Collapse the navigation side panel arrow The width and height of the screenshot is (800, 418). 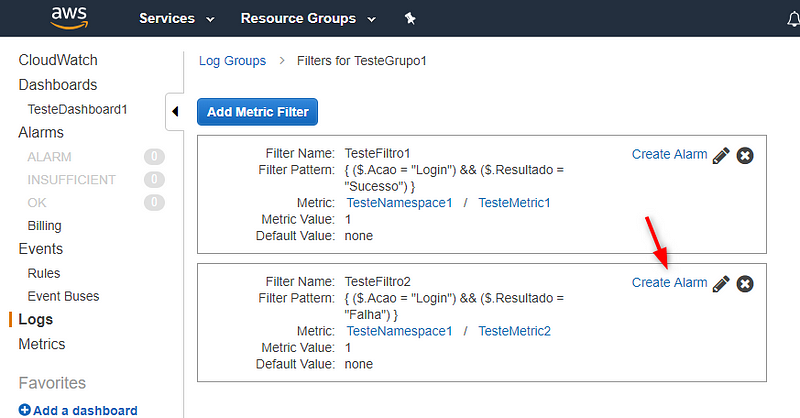tap(175, 111)
